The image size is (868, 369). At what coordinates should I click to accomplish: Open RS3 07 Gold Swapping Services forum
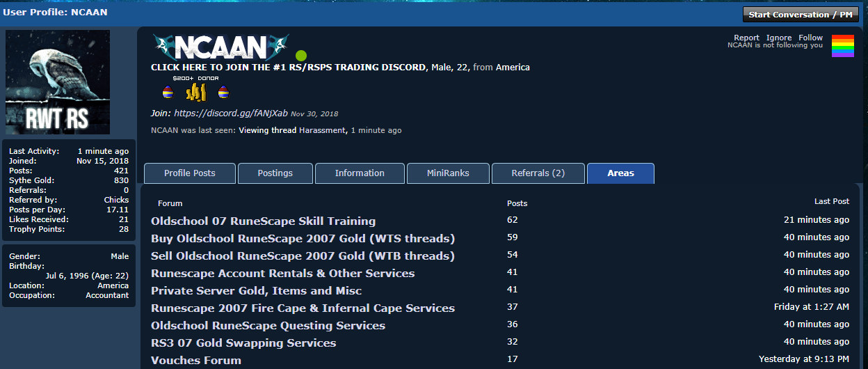click(x=243, y=343)
